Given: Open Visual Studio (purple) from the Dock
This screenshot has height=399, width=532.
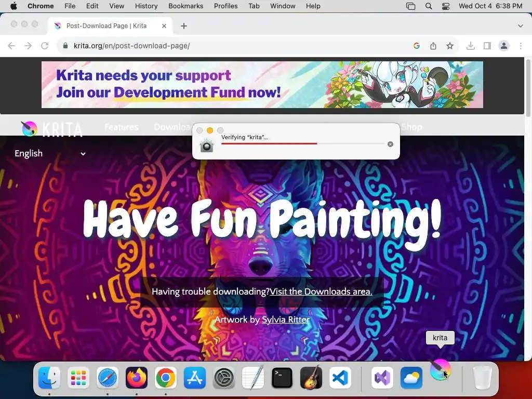Looking at the screenshot, I should 382,378.
